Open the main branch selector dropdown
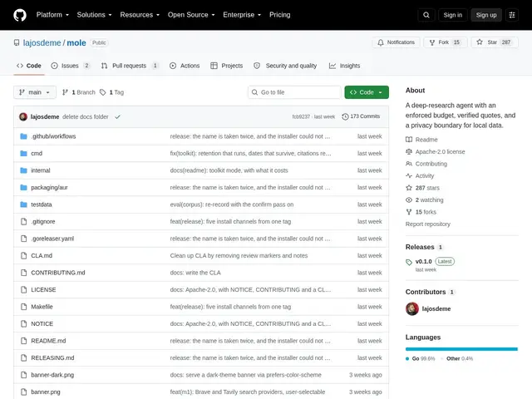This screenshot has height=399, width=532. click(x=35, y=92)
